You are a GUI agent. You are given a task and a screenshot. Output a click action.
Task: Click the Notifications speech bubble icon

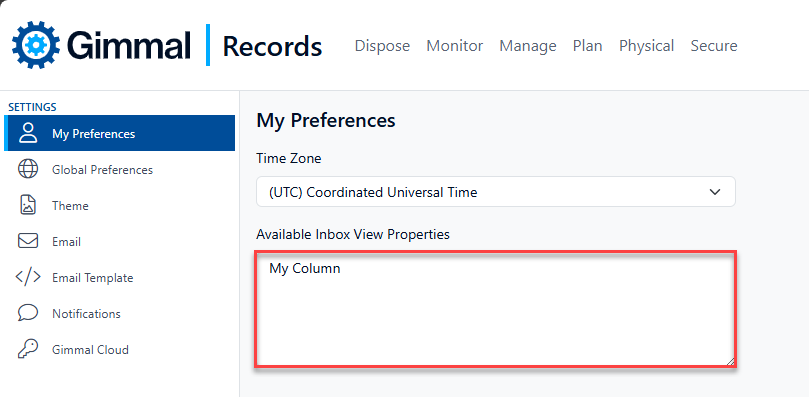[x=28, y=313]
